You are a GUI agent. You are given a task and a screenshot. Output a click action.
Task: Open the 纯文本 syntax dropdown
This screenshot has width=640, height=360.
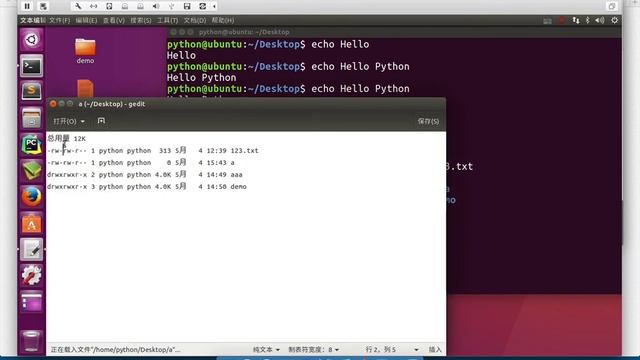[266, 350]
